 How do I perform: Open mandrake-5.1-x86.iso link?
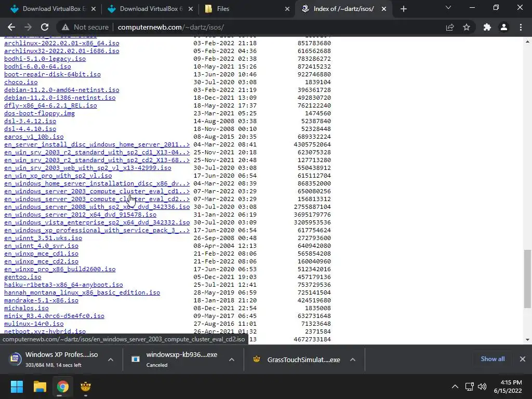pyautogui.click(x=41, y=301)
